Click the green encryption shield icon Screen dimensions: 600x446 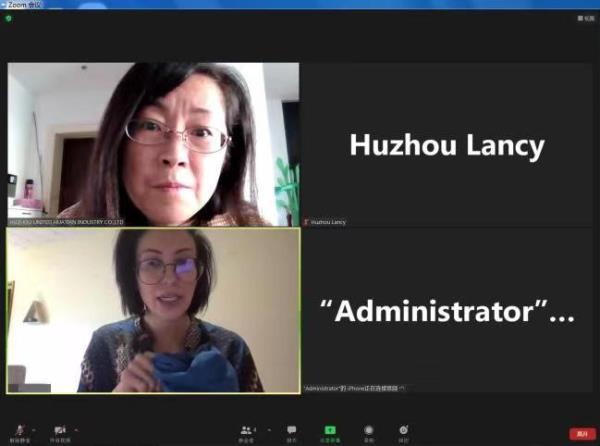tap(8, 18)
